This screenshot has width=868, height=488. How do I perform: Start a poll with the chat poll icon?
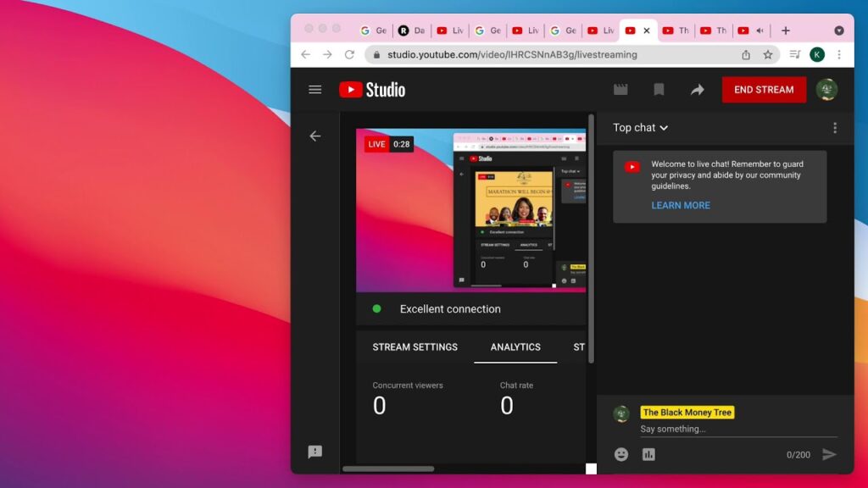pyautogui.click(x=648, y=455)
